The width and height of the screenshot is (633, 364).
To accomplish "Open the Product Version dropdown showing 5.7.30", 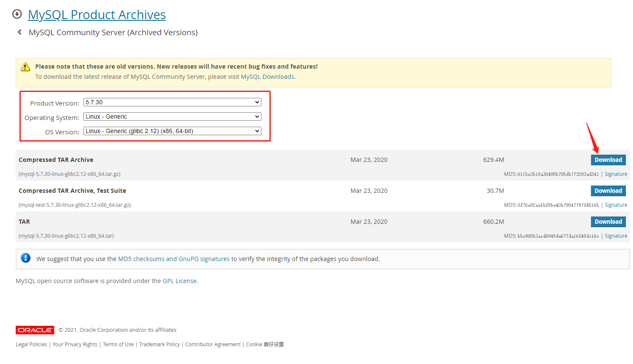I will [x=172, y=102].
